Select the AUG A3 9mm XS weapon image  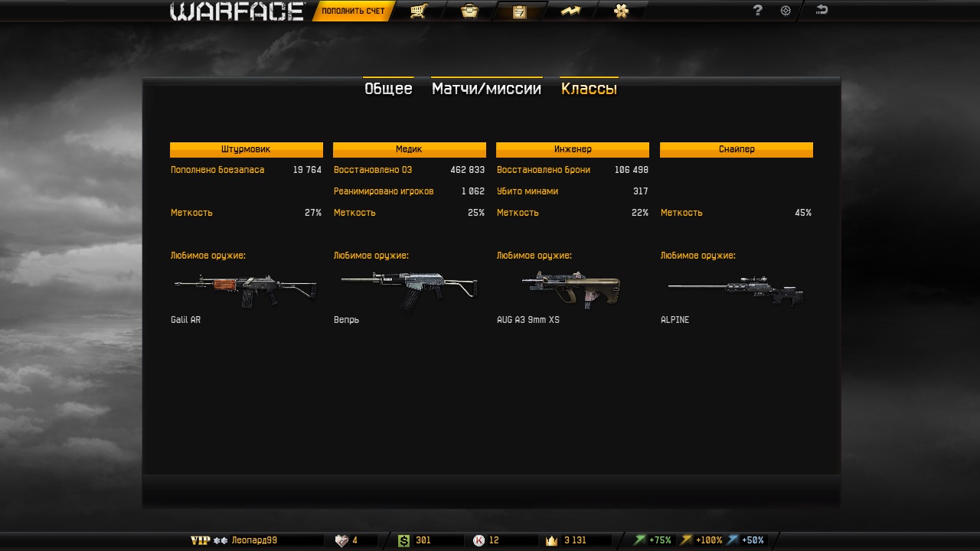coord(571,289)
